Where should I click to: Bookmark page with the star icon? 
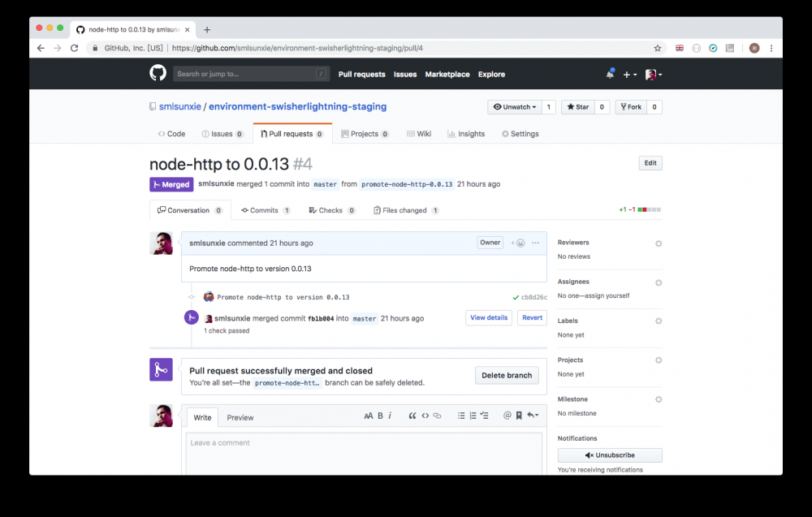tap(658, 48)
